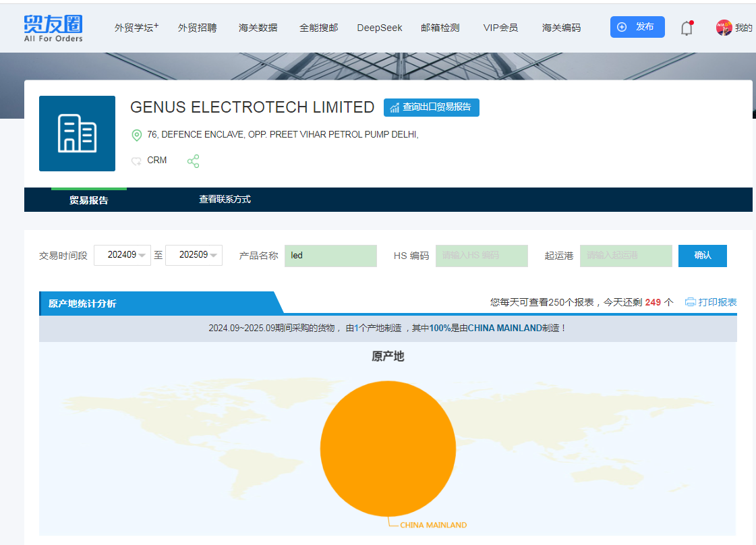Click the company building logo
Viewport: 756px width, 545px height.
point(77,134)
